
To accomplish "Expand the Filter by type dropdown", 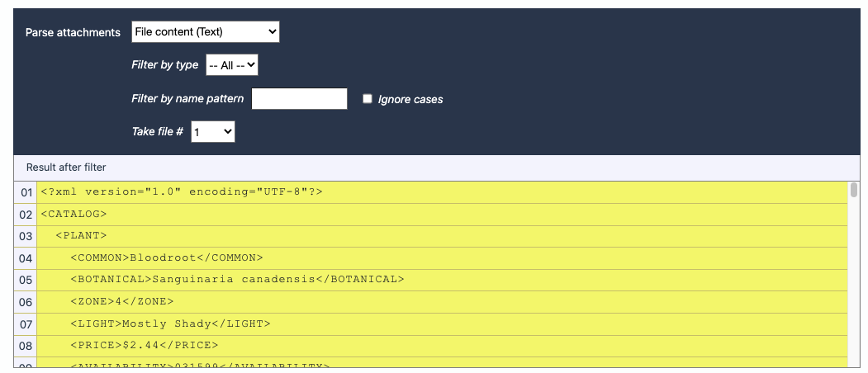I will [232, 64].
